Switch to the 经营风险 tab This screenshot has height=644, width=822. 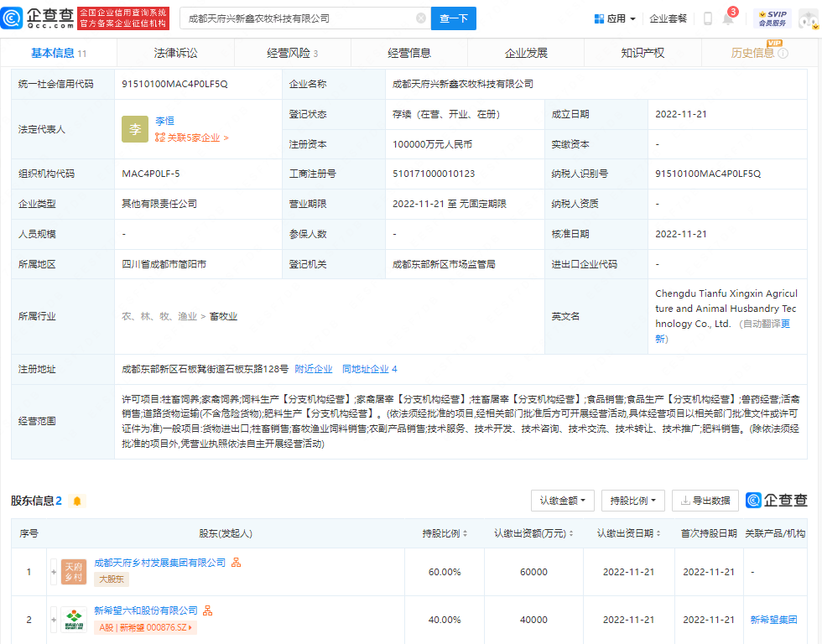coord(293,53)
